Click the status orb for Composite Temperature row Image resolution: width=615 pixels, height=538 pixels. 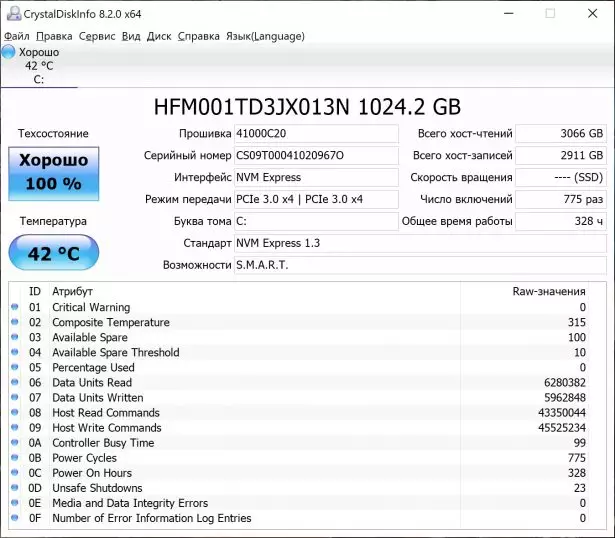15,323
